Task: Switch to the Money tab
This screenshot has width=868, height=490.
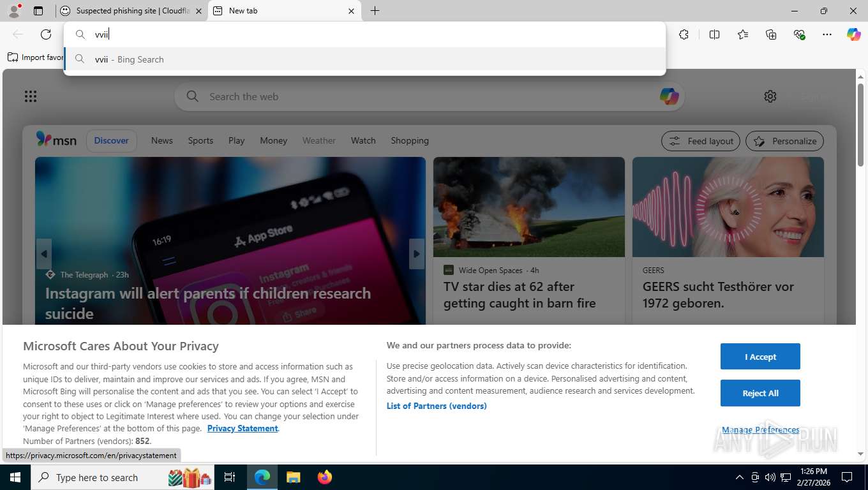Action: 274,140
